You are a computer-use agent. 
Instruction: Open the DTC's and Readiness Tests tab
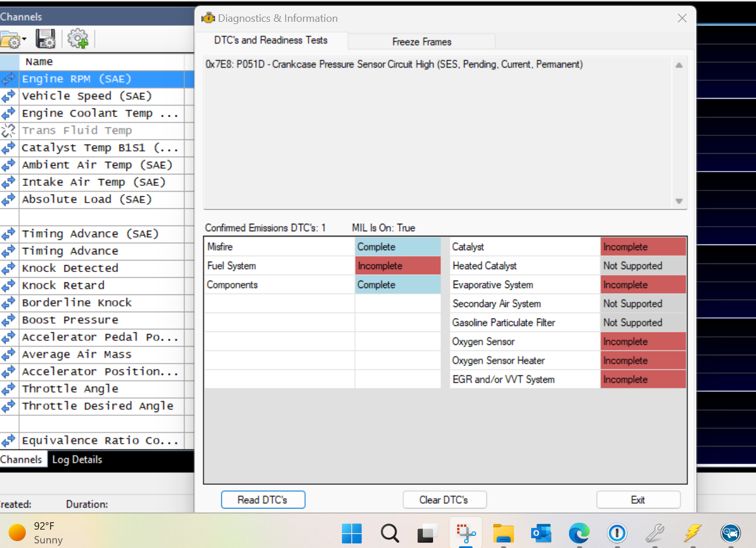[271, 40]
